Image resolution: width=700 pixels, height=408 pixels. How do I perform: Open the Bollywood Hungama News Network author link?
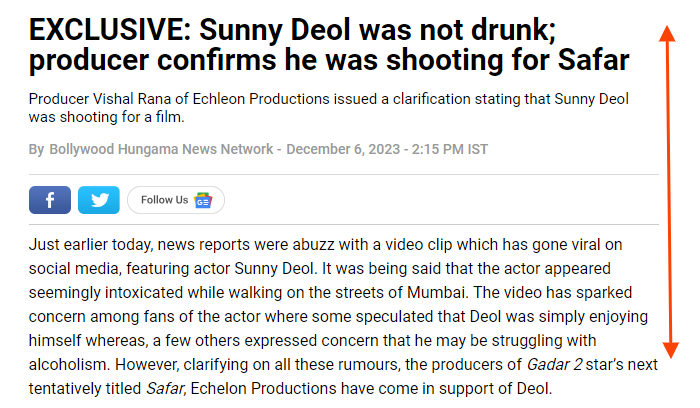pos(161,149)
